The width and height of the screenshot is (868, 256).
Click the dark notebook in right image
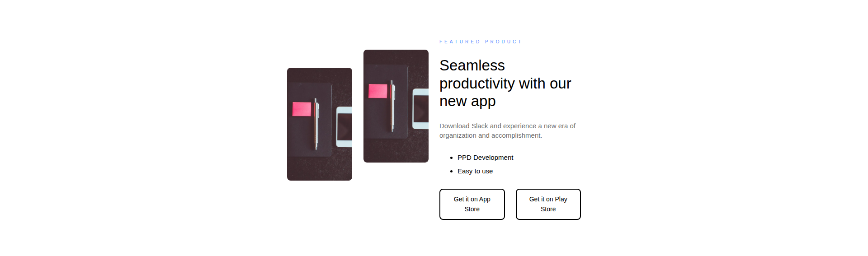tap(386, 102)
